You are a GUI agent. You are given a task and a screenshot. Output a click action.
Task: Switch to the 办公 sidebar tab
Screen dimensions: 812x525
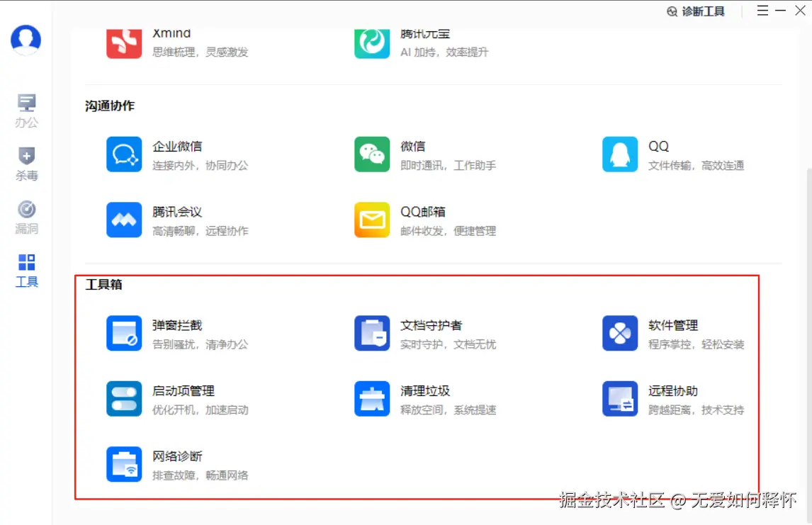tap(26, 111)
